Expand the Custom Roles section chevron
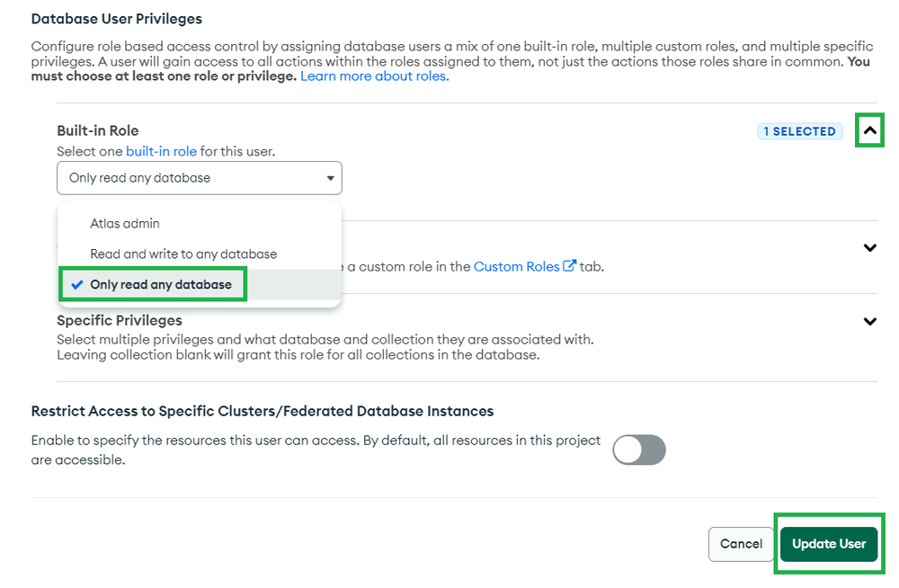The height and width of the screenshot is (588, 899). point(869,248)
